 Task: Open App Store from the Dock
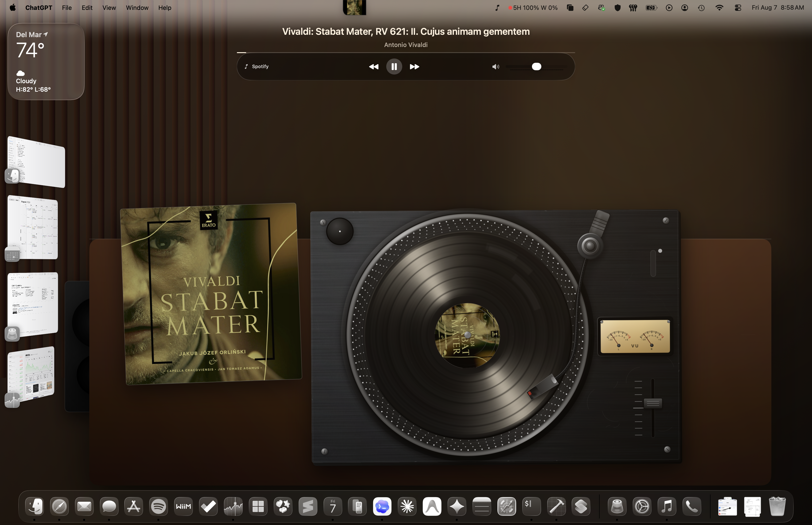pos(134,506)
